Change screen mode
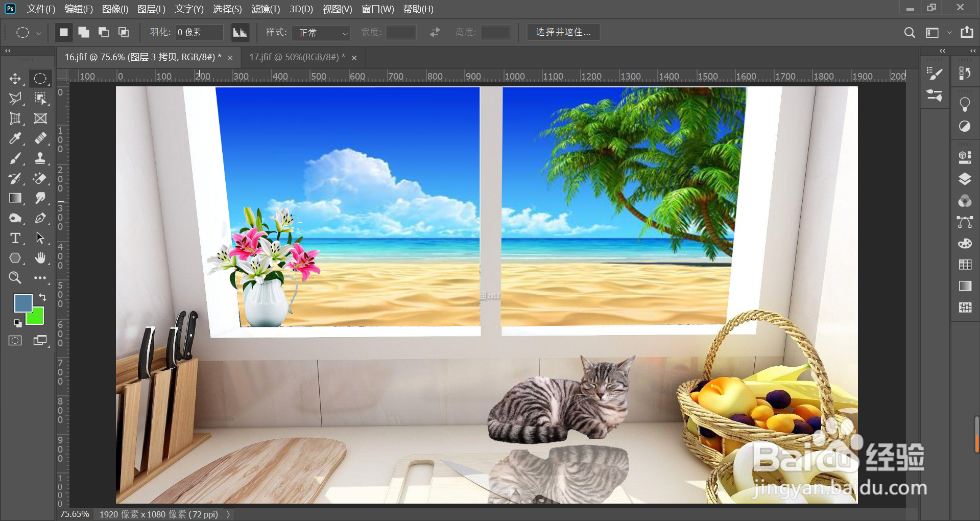Screen dimensions: 980x521 (40, 341)
